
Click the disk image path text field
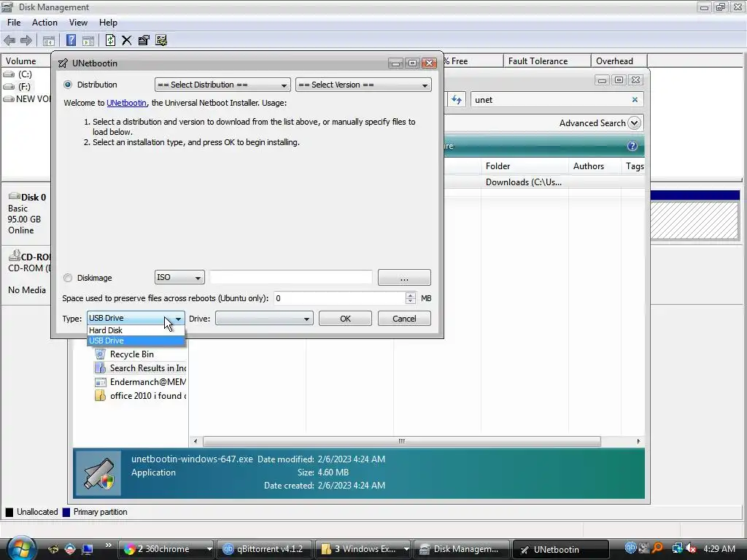291,277
